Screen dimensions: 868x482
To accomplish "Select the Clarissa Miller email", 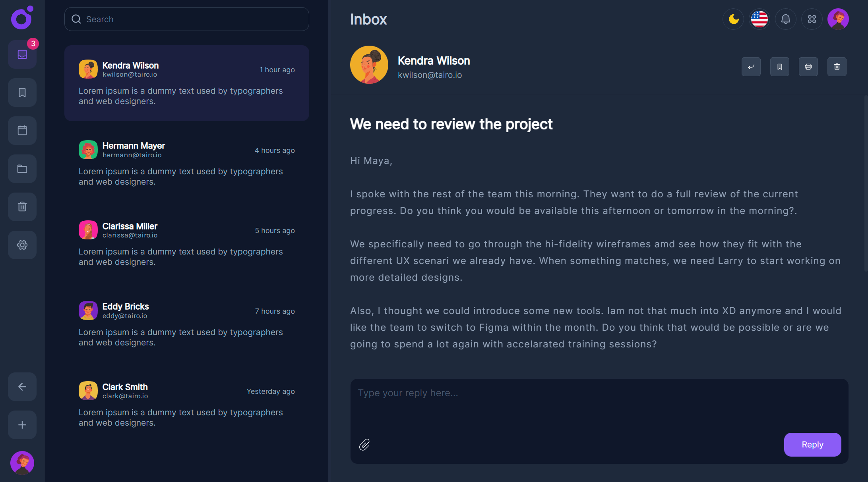I will tap(186, 243).
